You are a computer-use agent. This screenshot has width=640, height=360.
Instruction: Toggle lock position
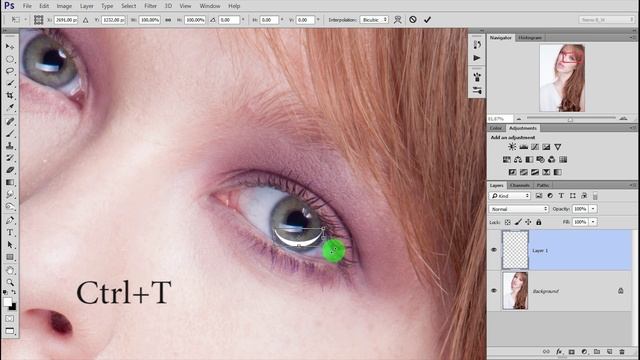pos(528,222)
